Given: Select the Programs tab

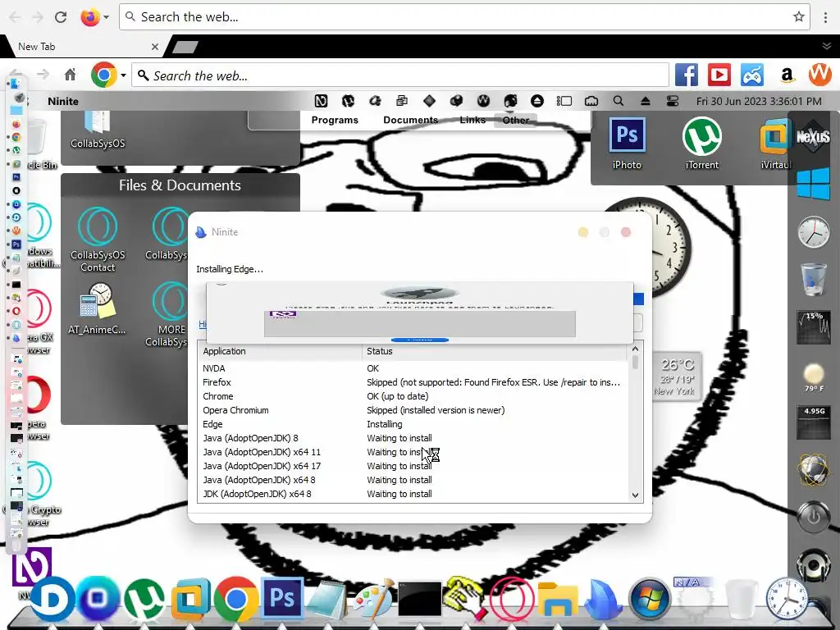Looking at the screenshot, I should (335, 120).
